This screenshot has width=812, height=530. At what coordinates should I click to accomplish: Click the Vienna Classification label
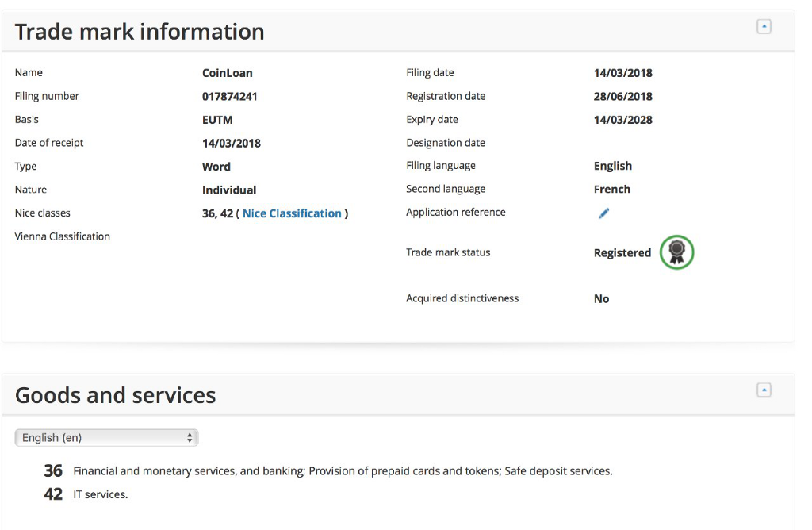click(62, 236)
